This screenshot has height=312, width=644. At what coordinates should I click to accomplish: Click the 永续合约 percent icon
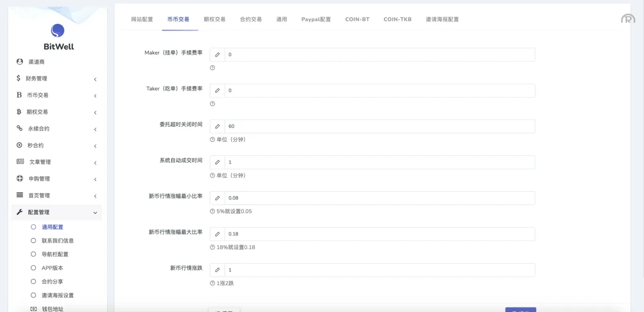tap(19, 128)
